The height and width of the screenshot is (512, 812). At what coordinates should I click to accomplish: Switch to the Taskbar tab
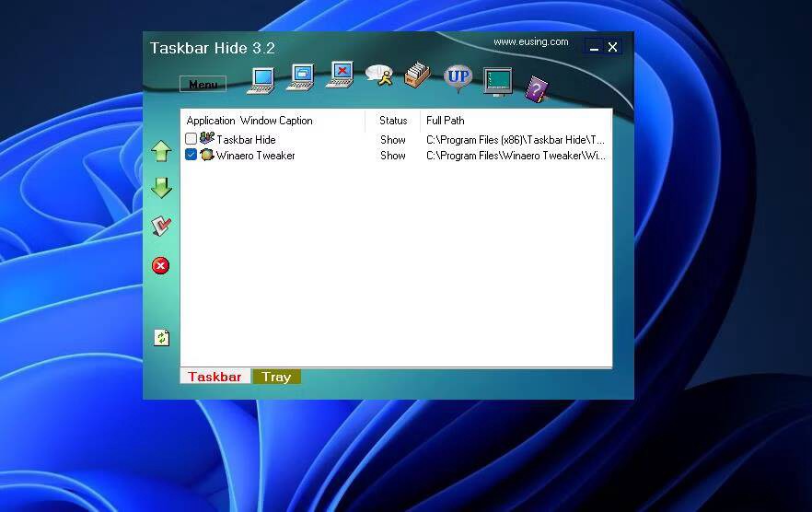215,377
